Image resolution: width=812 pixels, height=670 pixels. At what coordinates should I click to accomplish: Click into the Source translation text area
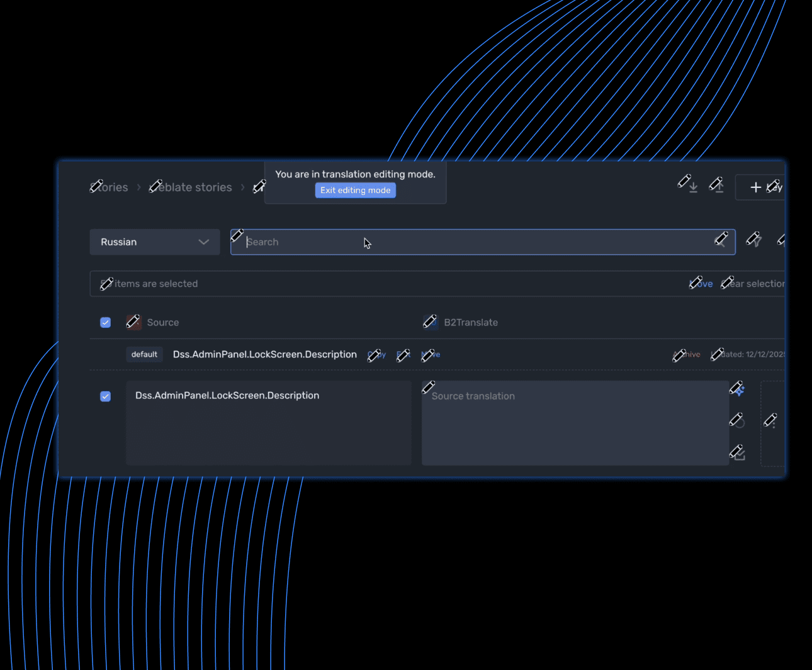(x=575, y=423)
